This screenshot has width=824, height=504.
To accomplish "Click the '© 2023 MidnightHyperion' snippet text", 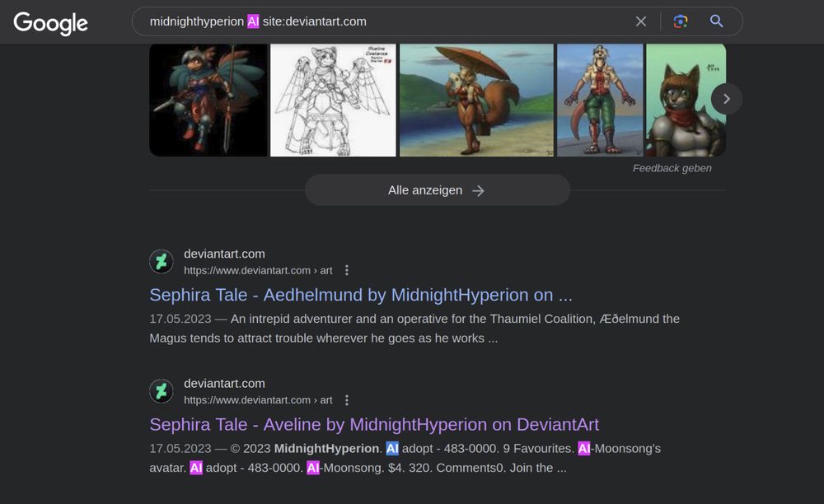I will 305,449.
